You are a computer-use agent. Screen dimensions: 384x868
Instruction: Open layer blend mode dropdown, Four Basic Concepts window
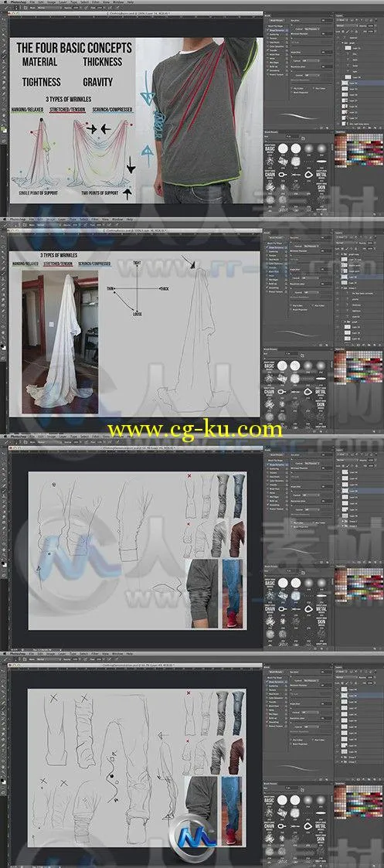(x=347, y=26)
